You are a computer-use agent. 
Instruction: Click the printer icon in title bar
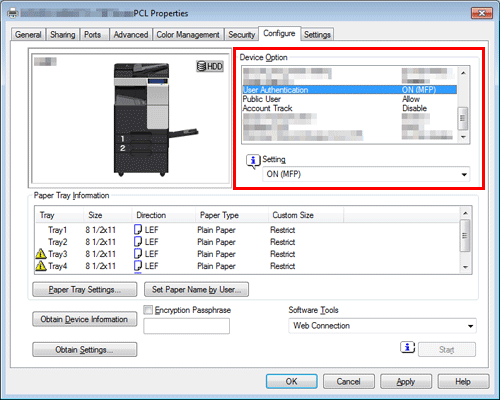coord(13,13)
